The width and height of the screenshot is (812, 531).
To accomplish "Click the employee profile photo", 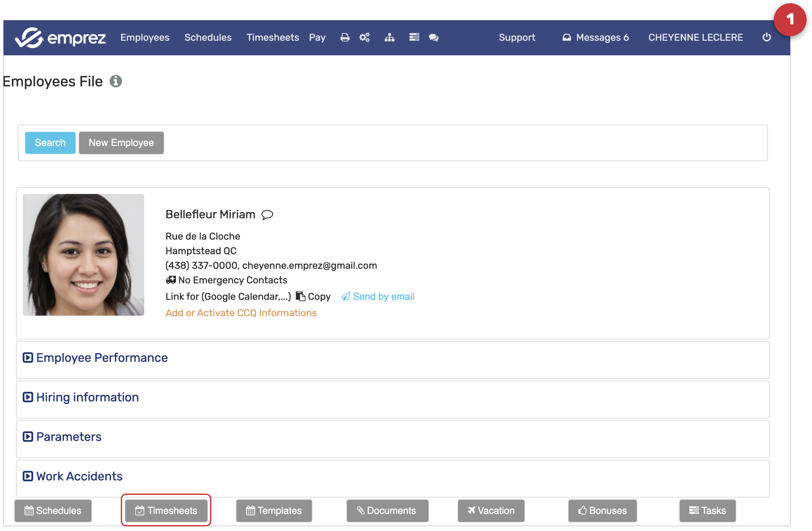I will (x=83, y=255).
